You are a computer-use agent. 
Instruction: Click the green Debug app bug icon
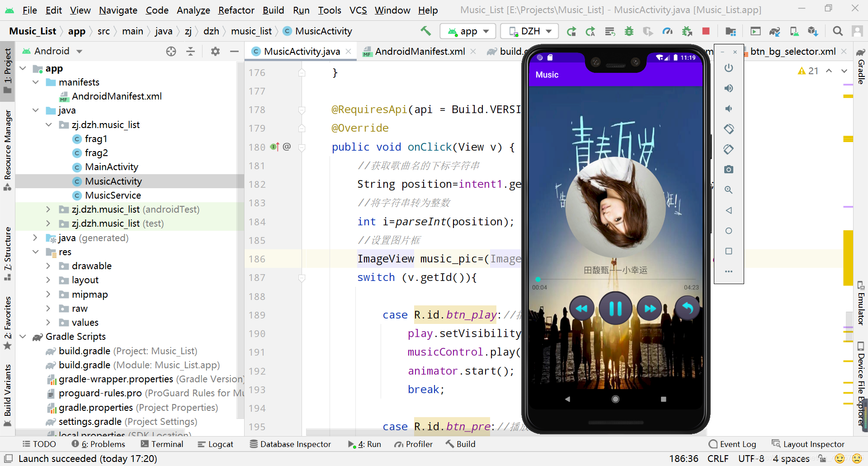(629, 31)
